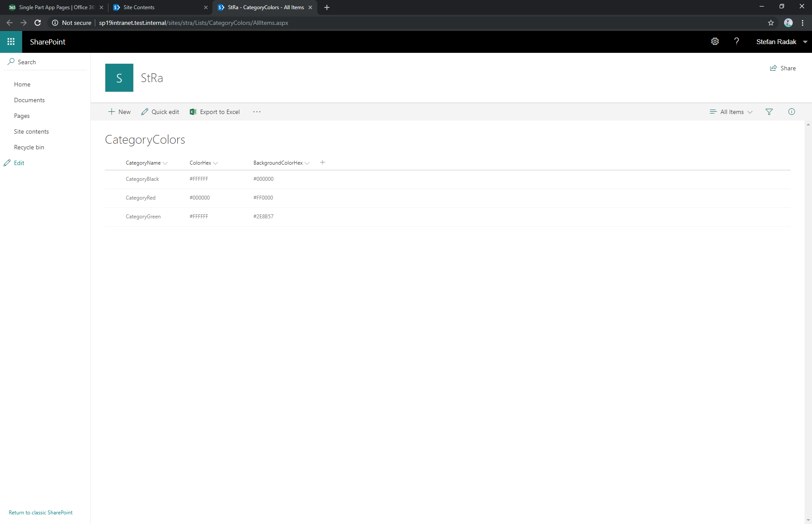
Task: Select the CategoryBlack row name
Action: [x=142, y=179]
